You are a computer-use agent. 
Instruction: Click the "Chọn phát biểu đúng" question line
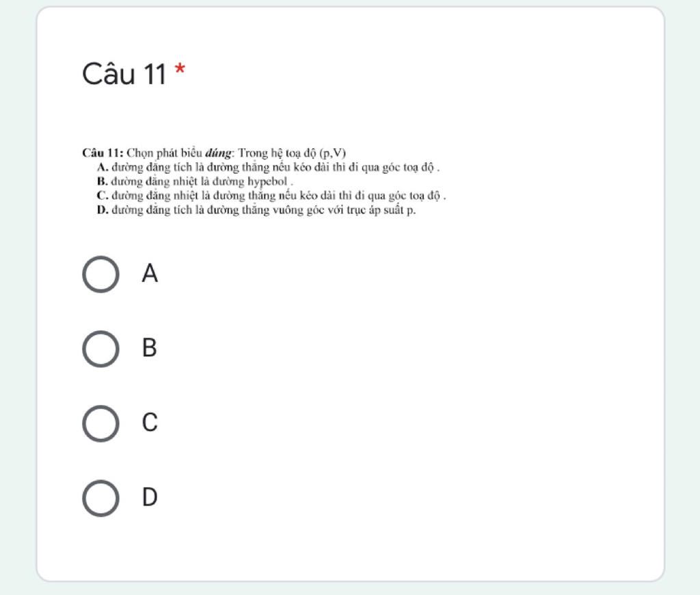(x=214, y=153)
